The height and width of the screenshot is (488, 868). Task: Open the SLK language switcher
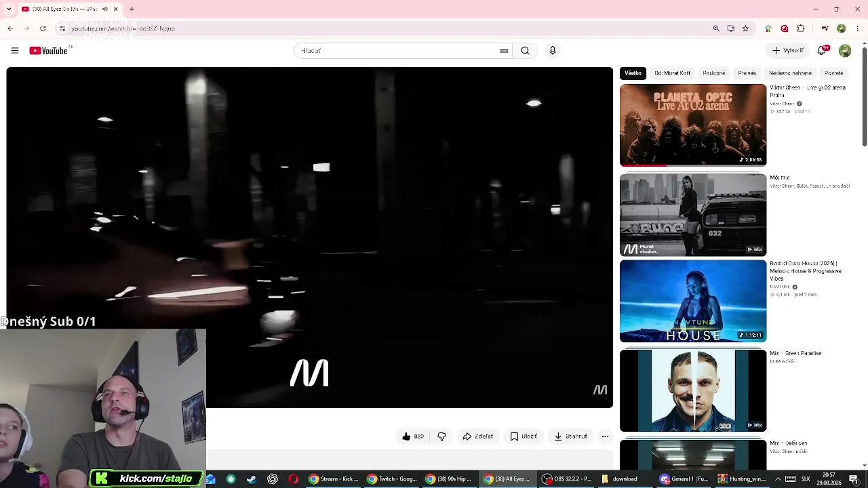[x=806, y=479]
